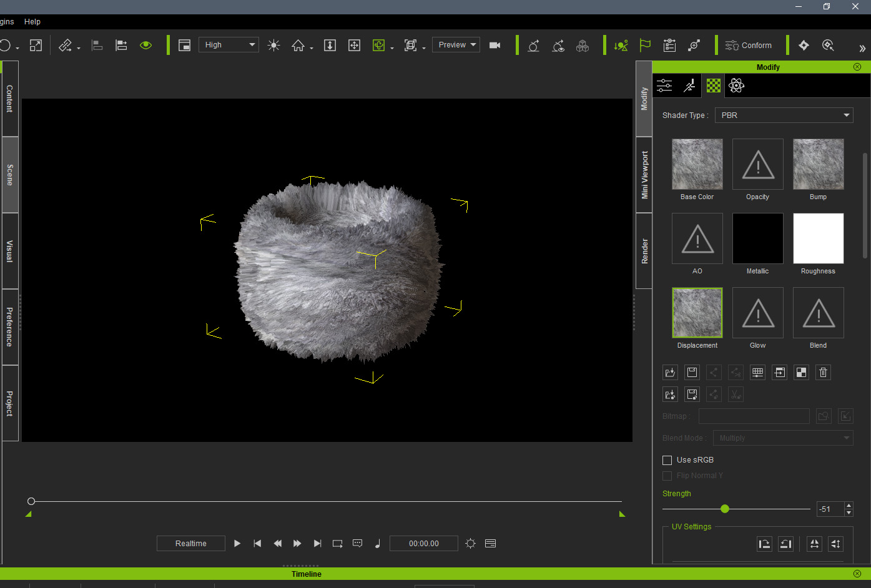Select the Glow texture slot
The width and height of the screenshot is (871, 588).
coord(757,313)
